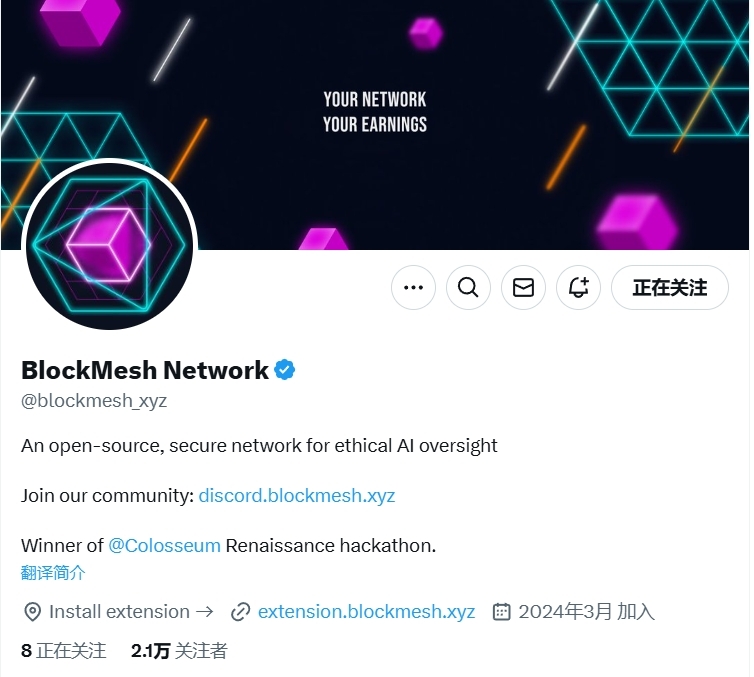The height and width of the screenshot is (677, 754).
Task: Click the BlockMesh Network display name
Action: pyautogui.click(x=145, y=370)
